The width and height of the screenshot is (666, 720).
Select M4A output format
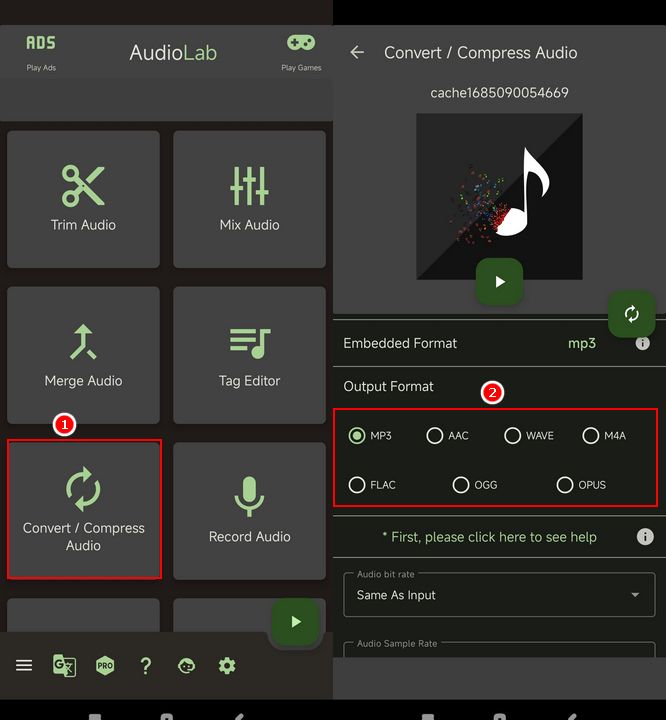pyautogui.click(x=604, y=435)
